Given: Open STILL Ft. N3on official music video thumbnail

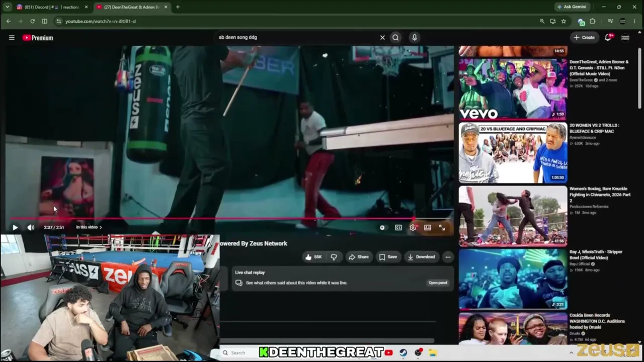Looking at the screenshot, I should 513,89.
